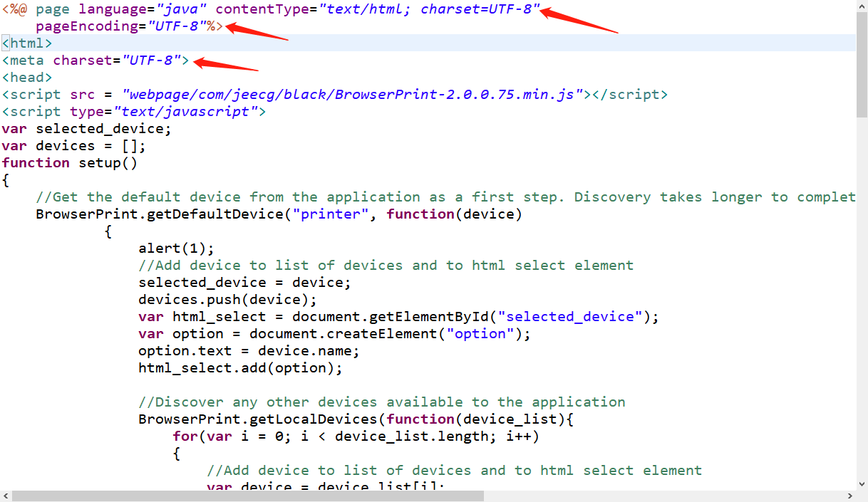This screenshot has width=868, height=502.
Task: Click the horizontal scrollbar thumb
Action: click(x=248, y=496)
